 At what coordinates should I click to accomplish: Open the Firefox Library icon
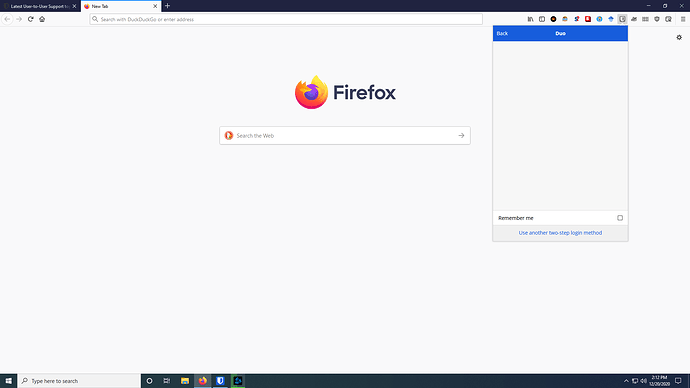pos(530,19)
